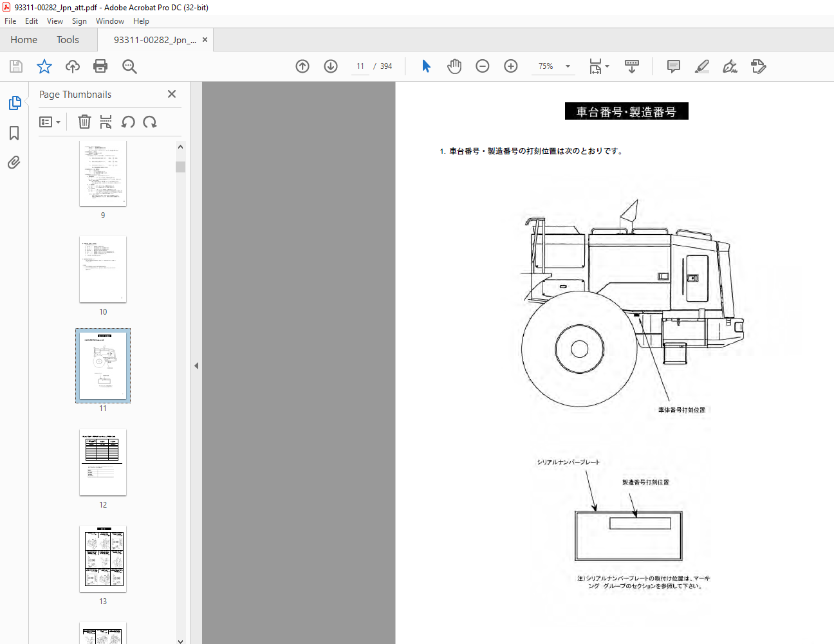Choose the Selection arrow tool
The image size is (834, 644).
click(426, 66)
